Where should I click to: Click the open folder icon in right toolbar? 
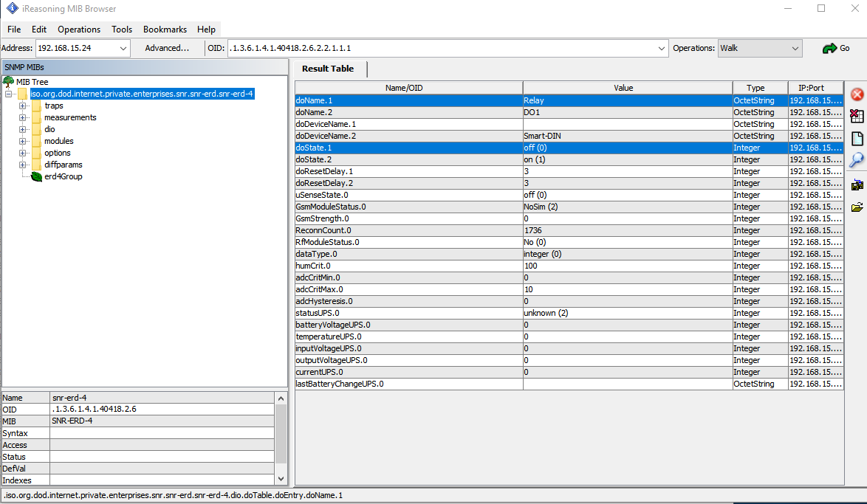[857, 207]
